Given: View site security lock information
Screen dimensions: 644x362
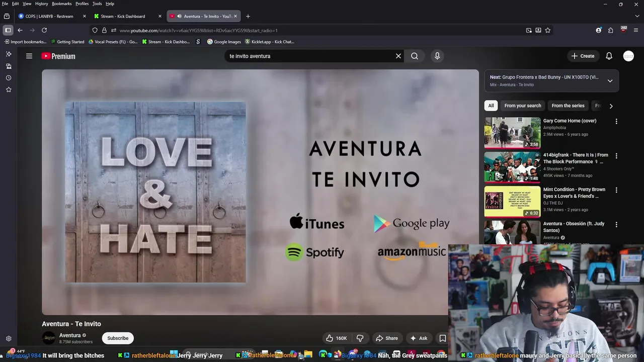Looking at the screenshot, I should coord(104,30).
